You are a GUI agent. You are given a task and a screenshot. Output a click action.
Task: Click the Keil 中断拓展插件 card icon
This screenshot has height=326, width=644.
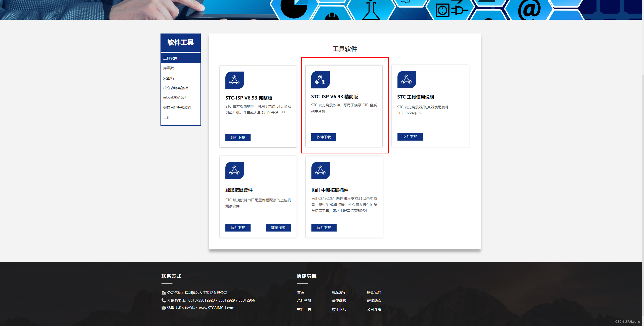click(x=320, y=170)
